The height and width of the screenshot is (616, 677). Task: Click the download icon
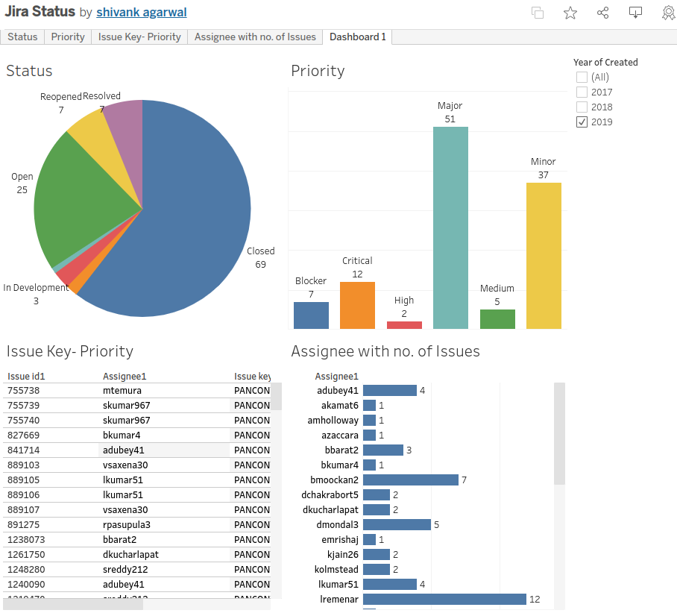[635, 13]
